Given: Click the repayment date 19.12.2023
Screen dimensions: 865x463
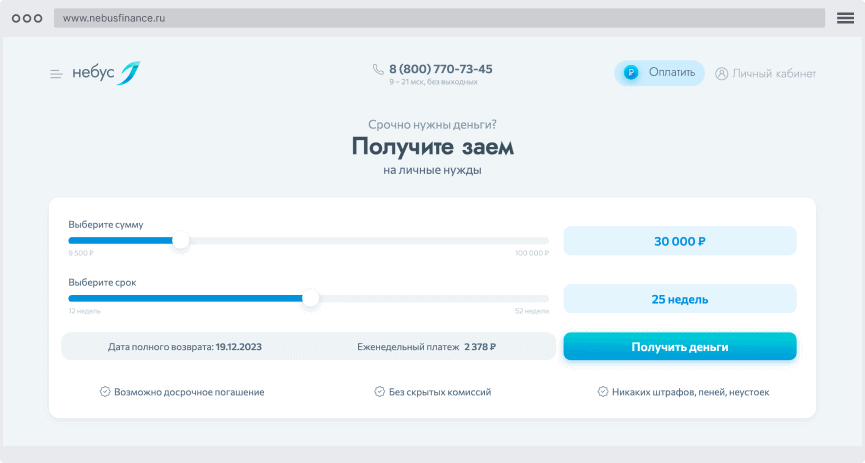Looking at the screenshot, I should pos(238,347).
